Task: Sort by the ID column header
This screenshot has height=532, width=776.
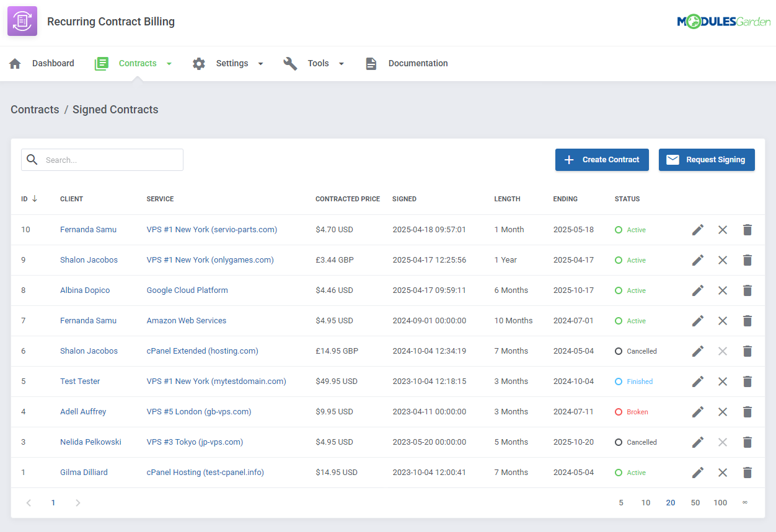Action: pos(29,199)
